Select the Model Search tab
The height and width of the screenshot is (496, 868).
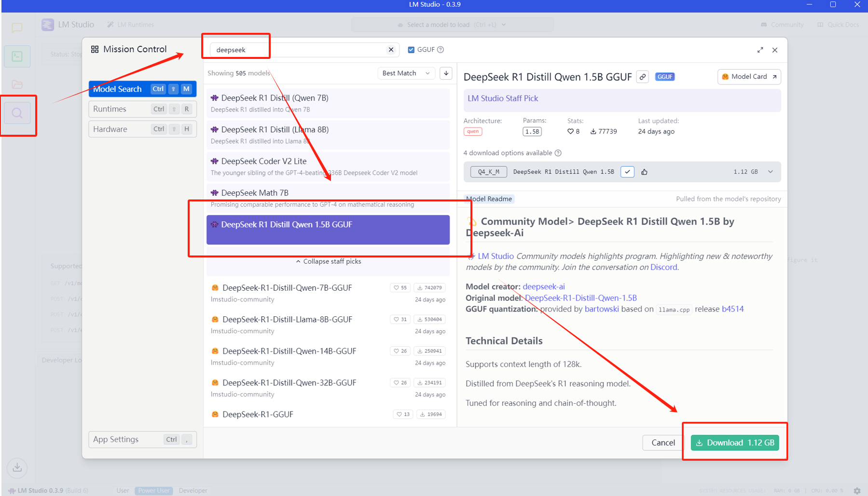pyautogui.click(x=142, y=89)
